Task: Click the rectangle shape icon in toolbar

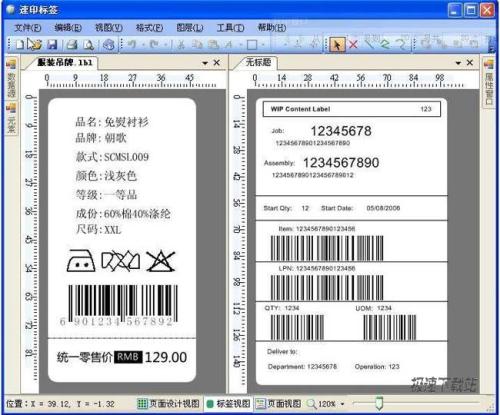Action: coord(252,44)
